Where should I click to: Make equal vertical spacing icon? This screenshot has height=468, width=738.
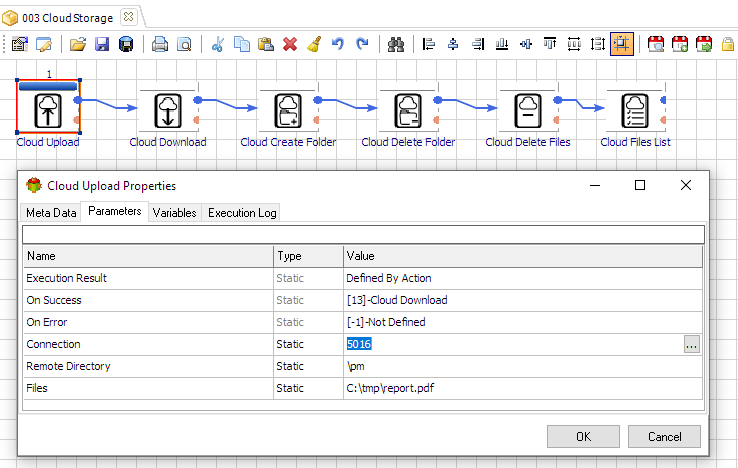[x=598, y=44]
